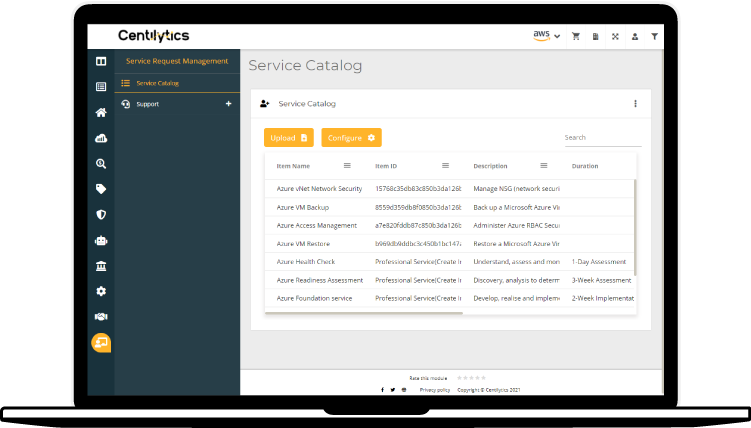
Task: Open the governance bank building icon
Action: [x=101, y=266]
